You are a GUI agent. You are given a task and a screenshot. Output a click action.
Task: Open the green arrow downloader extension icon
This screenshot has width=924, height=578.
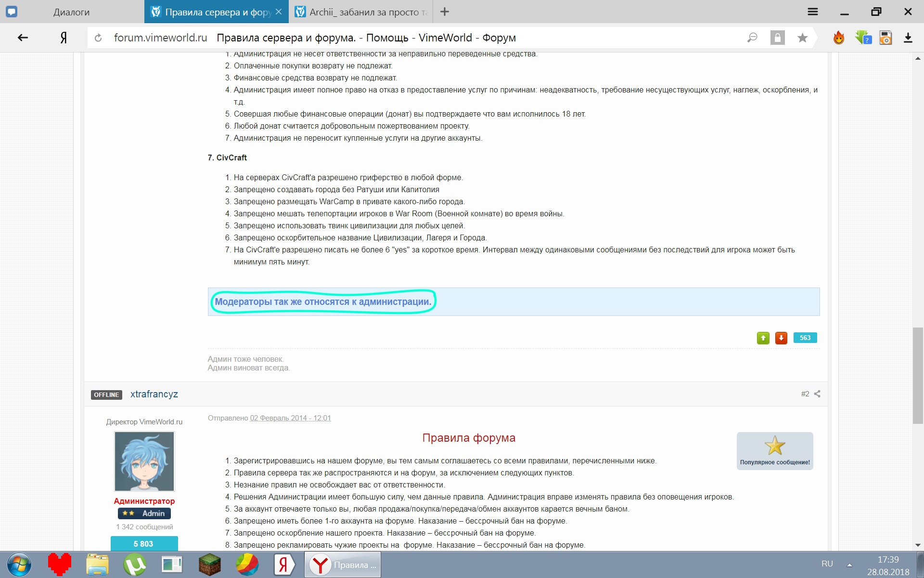[x=863, y=38]
